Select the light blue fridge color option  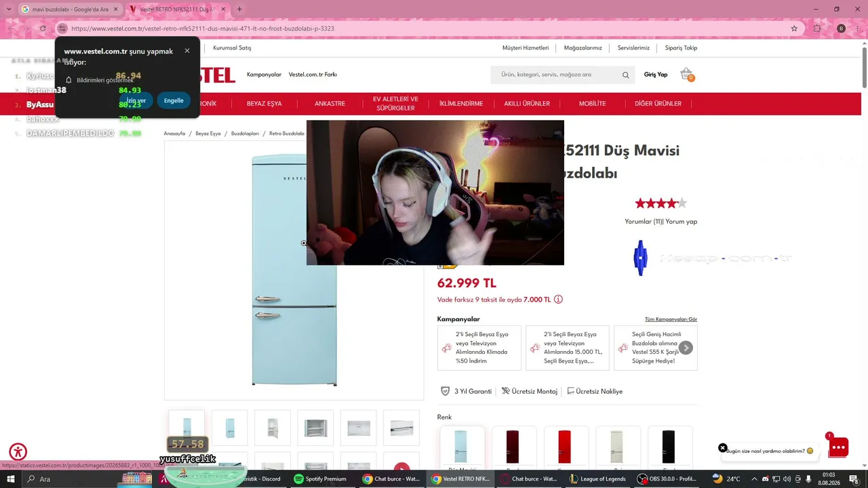point(462,447)
